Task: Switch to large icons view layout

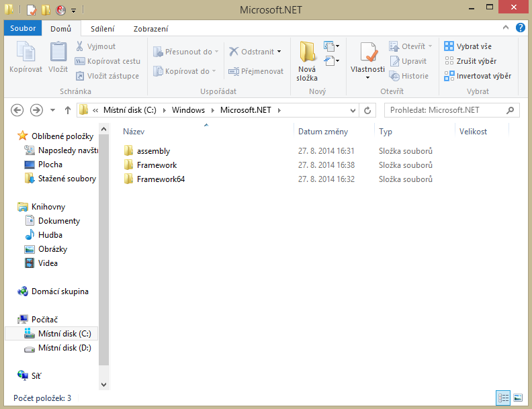Action: click(518, 398)
